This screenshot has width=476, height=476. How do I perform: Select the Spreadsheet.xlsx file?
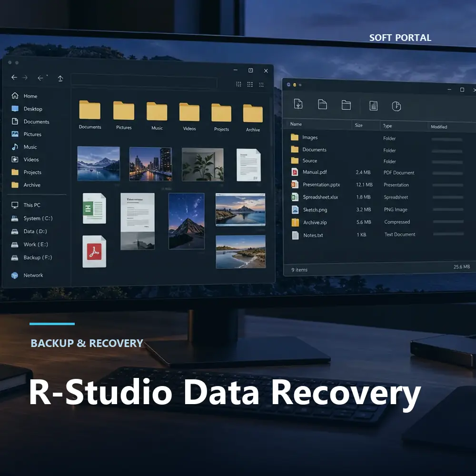(378, 198)
